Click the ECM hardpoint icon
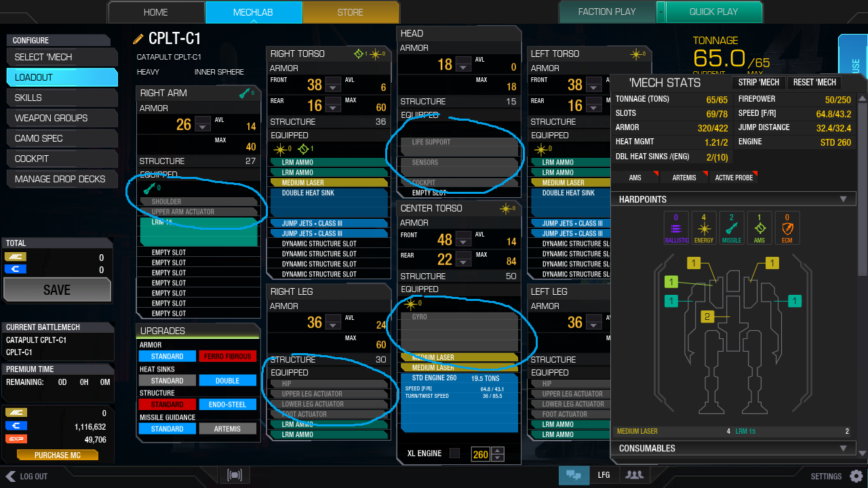 click(x=787, y=228)
